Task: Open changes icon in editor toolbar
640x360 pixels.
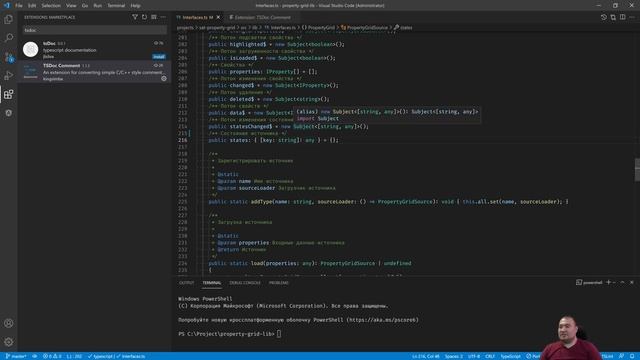Action: pyautogui.click(x=613, y=17)
